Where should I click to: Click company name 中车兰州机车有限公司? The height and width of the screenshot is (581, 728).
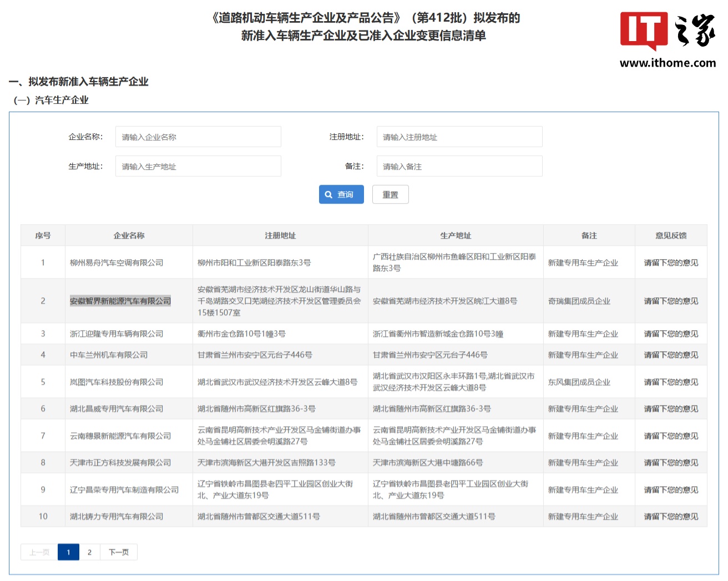[109, 355]
